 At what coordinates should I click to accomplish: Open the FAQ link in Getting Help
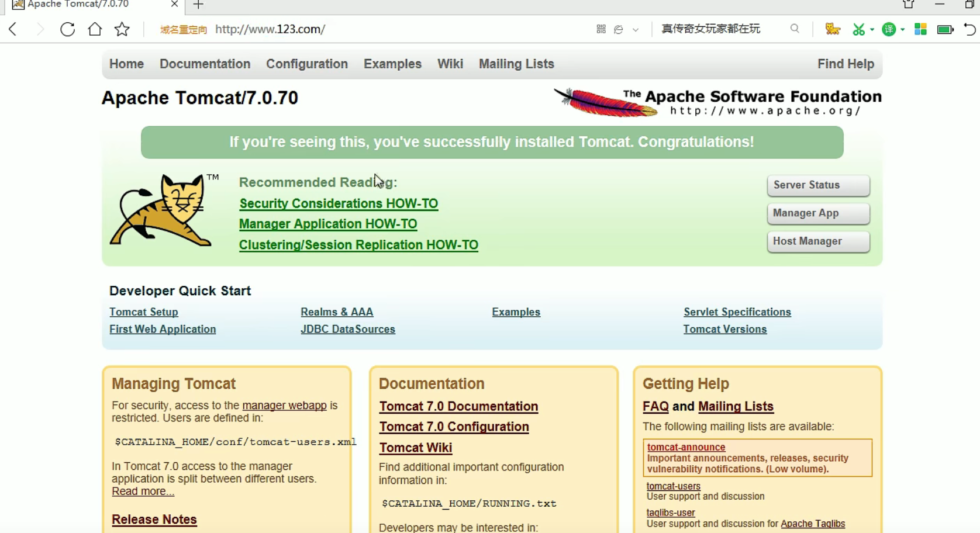[x=655, y=406]
